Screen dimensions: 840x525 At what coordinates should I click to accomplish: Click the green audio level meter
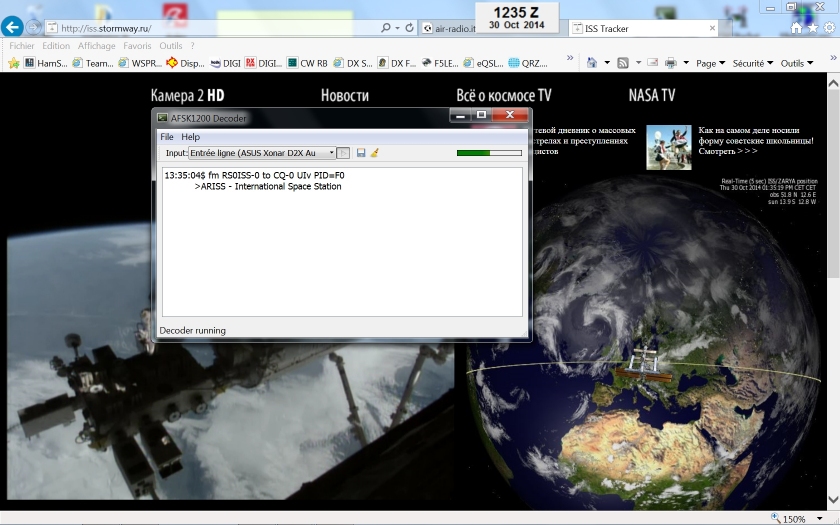tap(489, 153)
